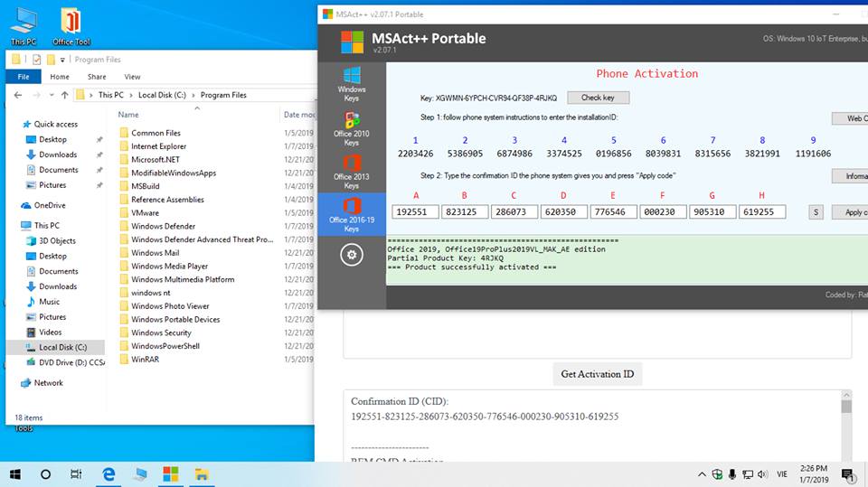Select Quick access in navigation pane

pyautogui.click(x=56, y=124)
